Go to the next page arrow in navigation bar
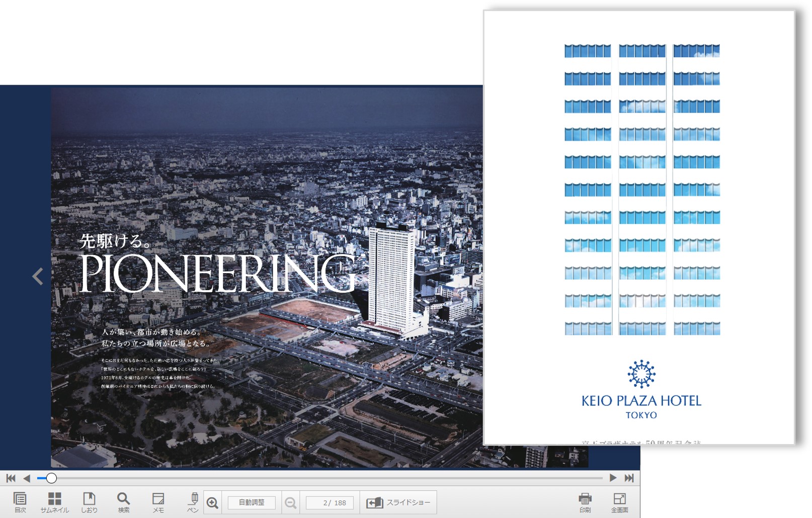The width and height of the screenshot is (812, 518). click(x=613, y=478)
